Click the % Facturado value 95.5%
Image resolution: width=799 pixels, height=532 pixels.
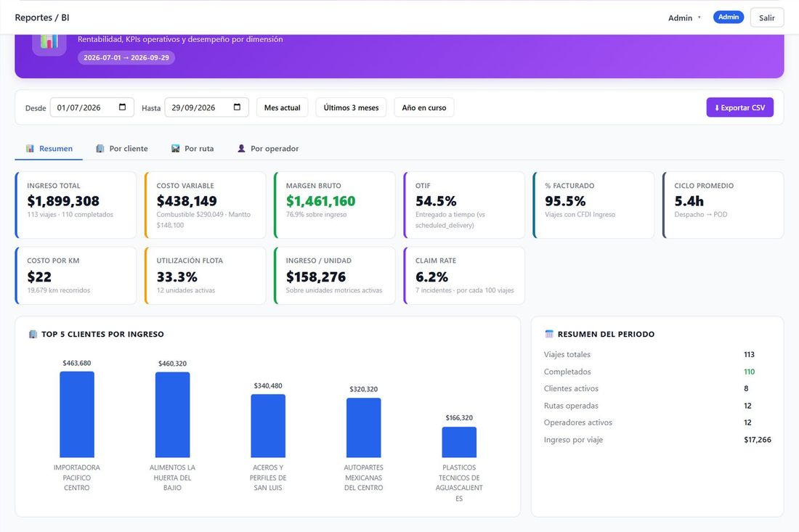pyautogui.click(x=565, y=201)
